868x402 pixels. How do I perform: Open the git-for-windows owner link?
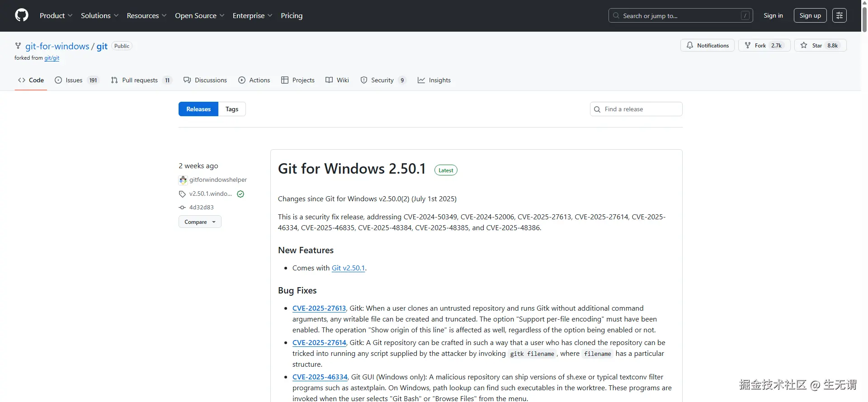pos(57,46)
